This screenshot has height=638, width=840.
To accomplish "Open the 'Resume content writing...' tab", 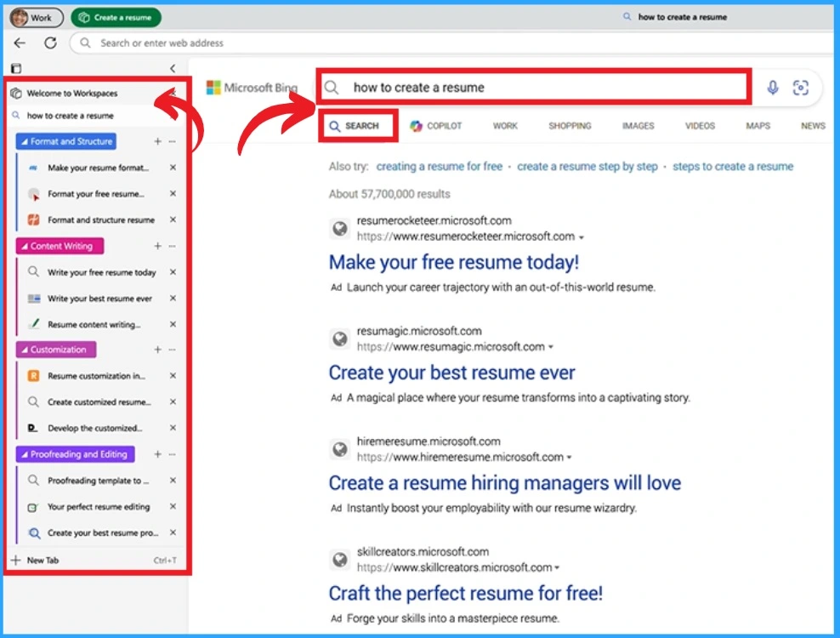I will point(95,324).
